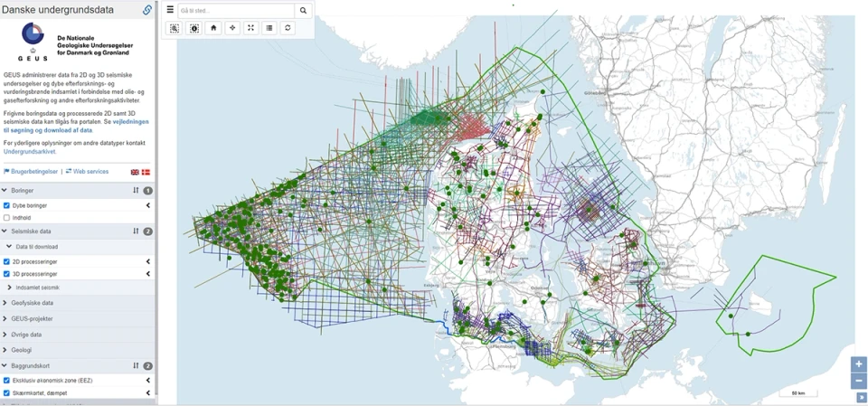
Task: Click the locate my position crosshair icon
Action: tap(232, 28)
